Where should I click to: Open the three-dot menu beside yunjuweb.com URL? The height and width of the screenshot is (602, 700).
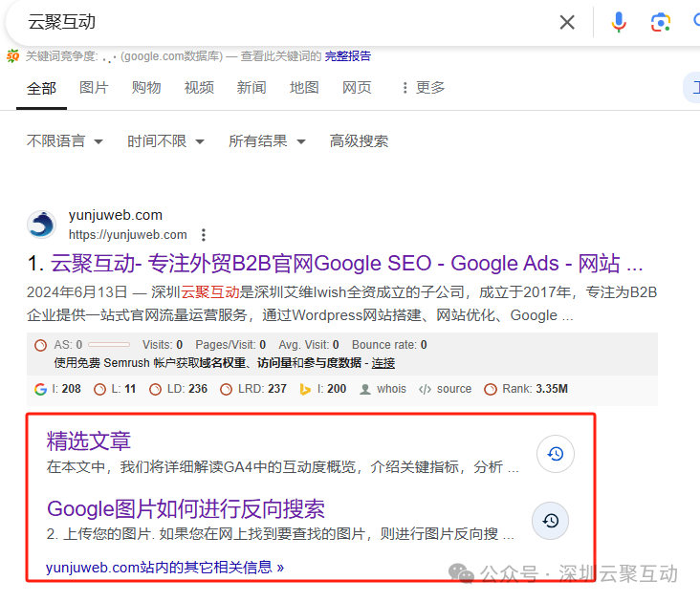coord(204,234)
